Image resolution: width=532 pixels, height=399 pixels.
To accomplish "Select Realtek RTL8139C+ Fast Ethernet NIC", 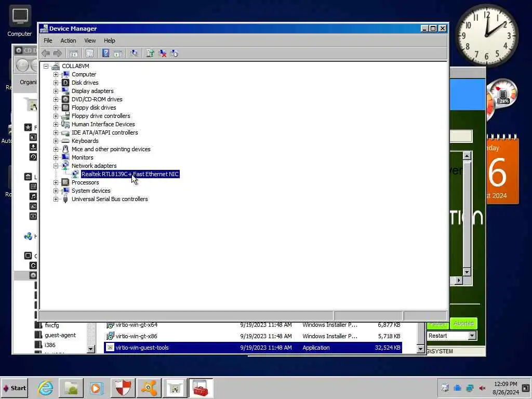I will (x=130, y=174).
